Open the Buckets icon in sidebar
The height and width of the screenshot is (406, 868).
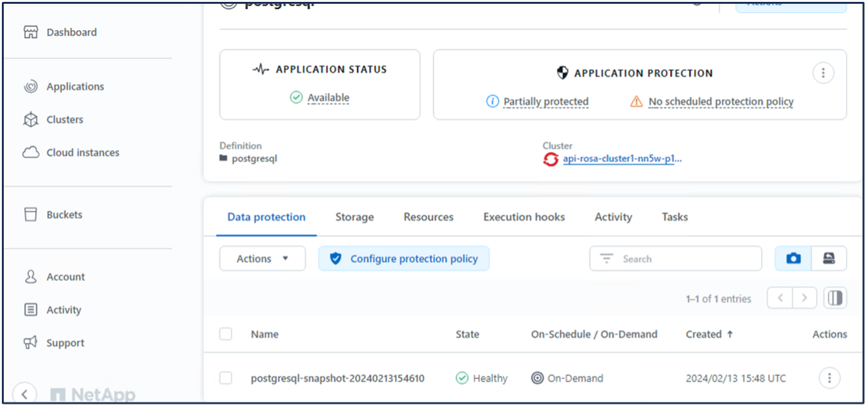point(31,215)
